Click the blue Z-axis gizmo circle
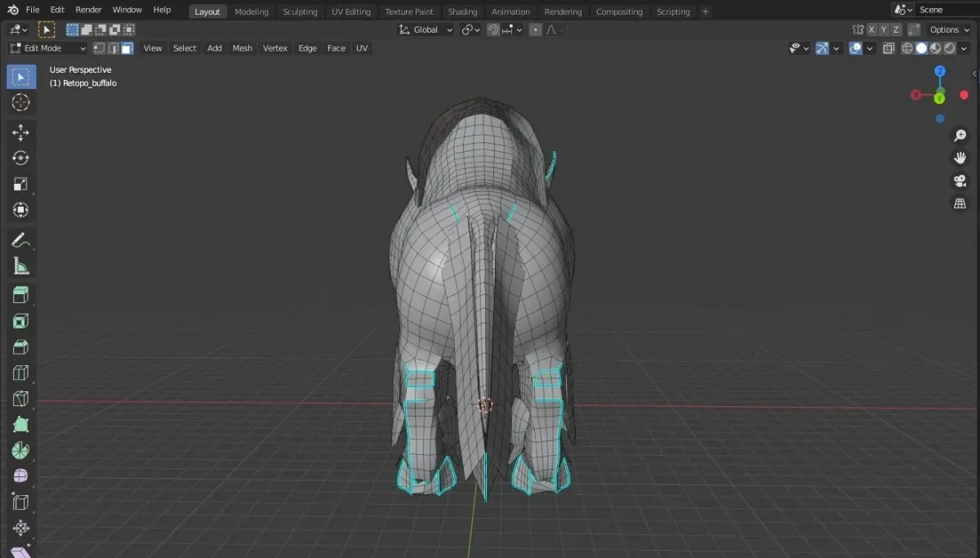The height and width of the screenshot is (558, 980). 940,72
